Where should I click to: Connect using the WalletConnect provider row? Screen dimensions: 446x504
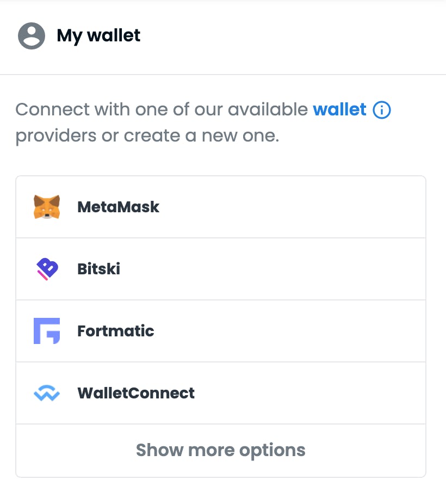coord(220,393)
